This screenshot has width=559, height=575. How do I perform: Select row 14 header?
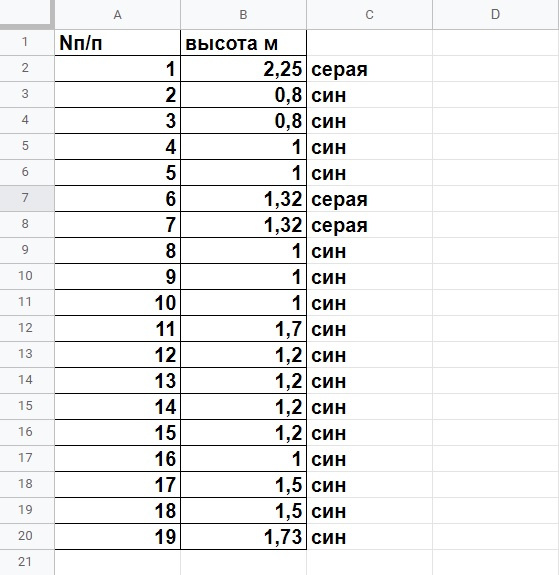point(25,380)
